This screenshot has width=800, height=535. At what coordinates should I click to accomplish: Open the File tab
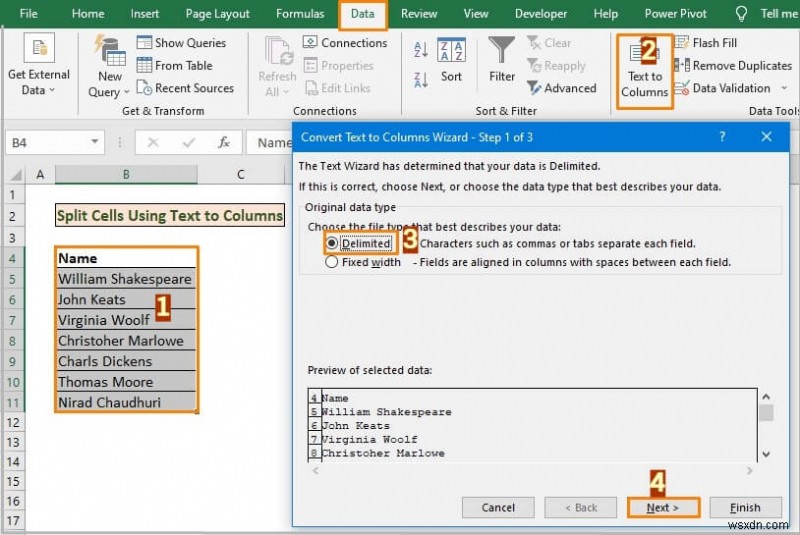(29, 14)
